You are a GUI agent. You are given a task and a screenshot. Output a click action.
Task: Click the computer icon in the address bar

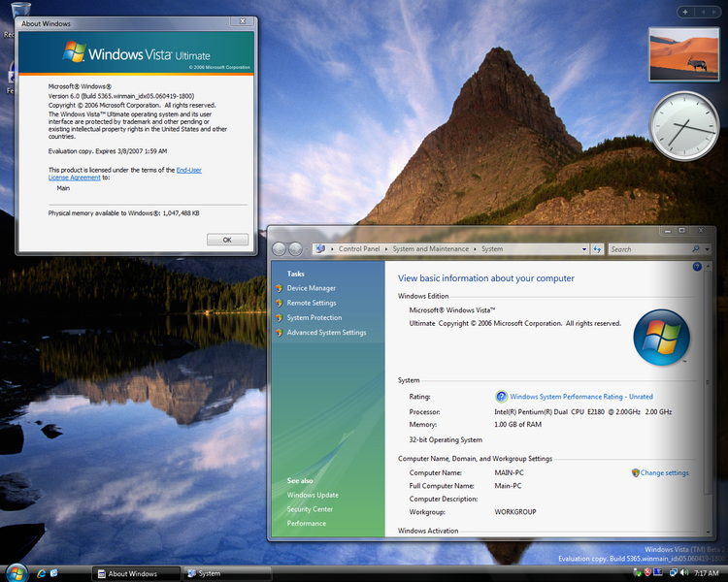coord(320,248)
